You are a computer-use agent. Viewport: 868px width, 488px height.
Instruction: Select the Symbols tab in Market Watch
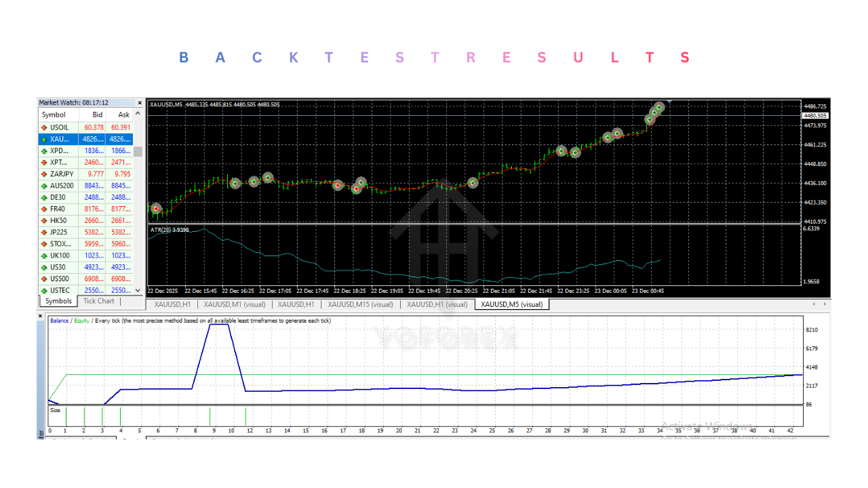click(x=58, y=301)
